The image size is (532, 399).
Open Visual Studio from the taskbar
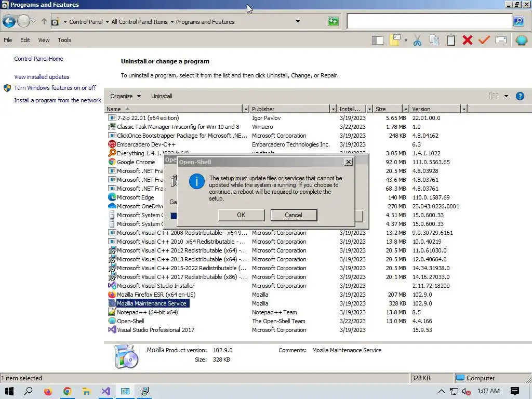tap(106, 392)
